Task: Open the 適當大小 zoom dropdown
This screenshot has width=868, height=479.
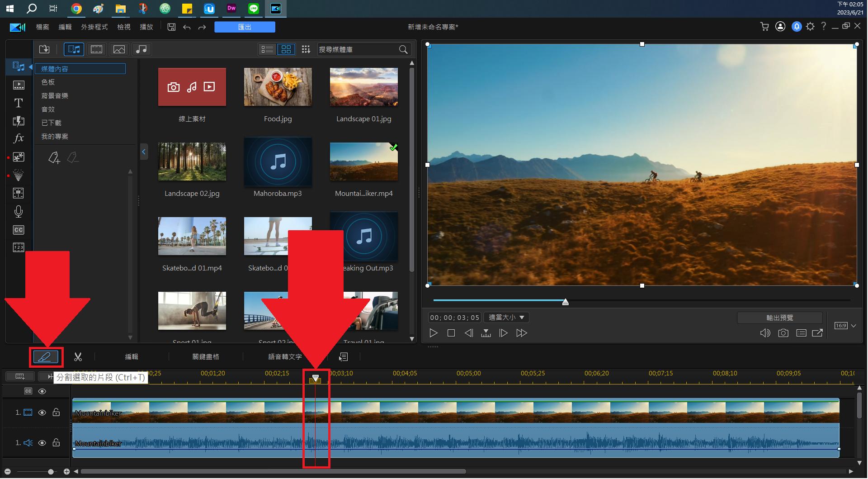Action: pyautogui.click(x=506, y=318)
